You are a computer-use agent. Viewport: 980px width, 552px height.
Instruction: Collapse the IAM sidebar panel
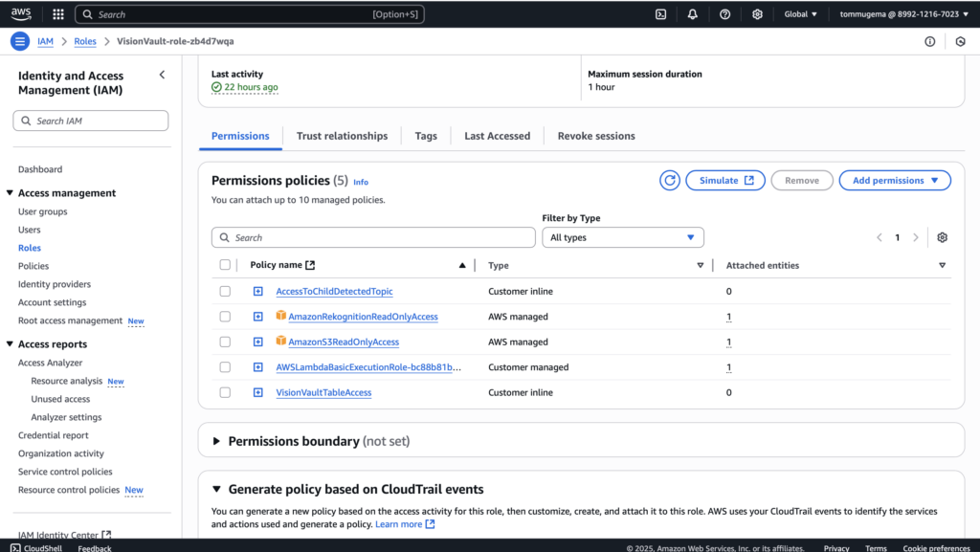(162, 75)
